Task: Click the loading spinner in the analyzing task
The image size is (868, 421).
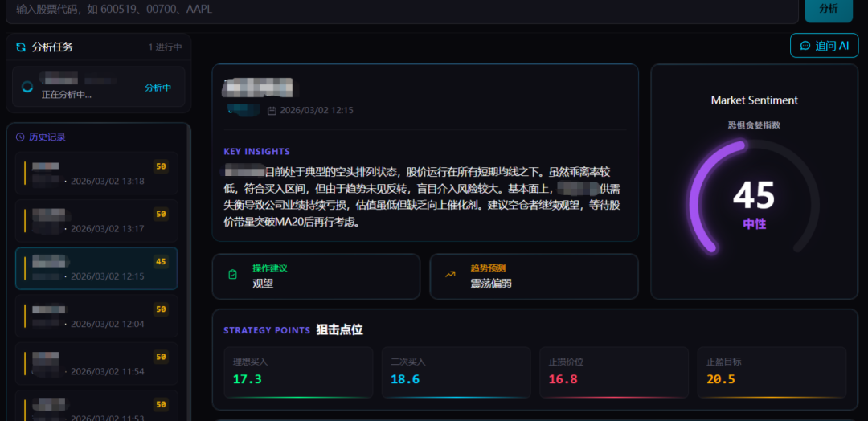Action: 27,87
